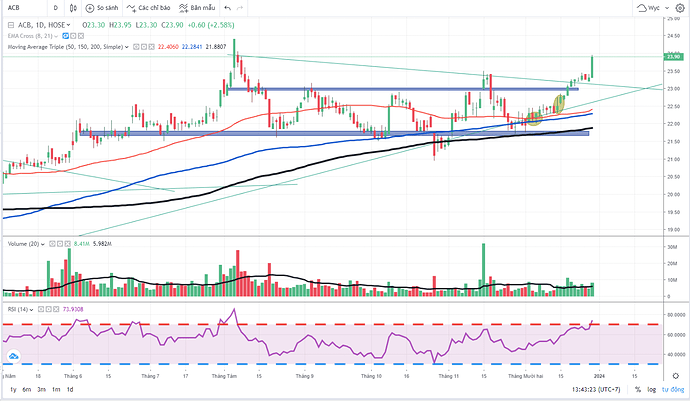Image resolution: width=690 pixels, height=401 pixels.
Task: Toggle log scale mode
Action: [651, 390]
